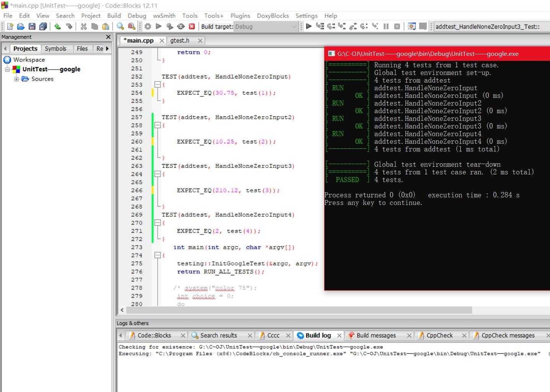Screen dimensions: 550x392
Task: Click the Rebuild icon
Action: coord(181,26)
